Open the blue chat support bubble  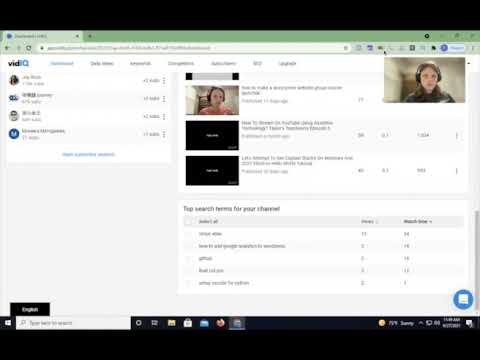click(463, 299)
